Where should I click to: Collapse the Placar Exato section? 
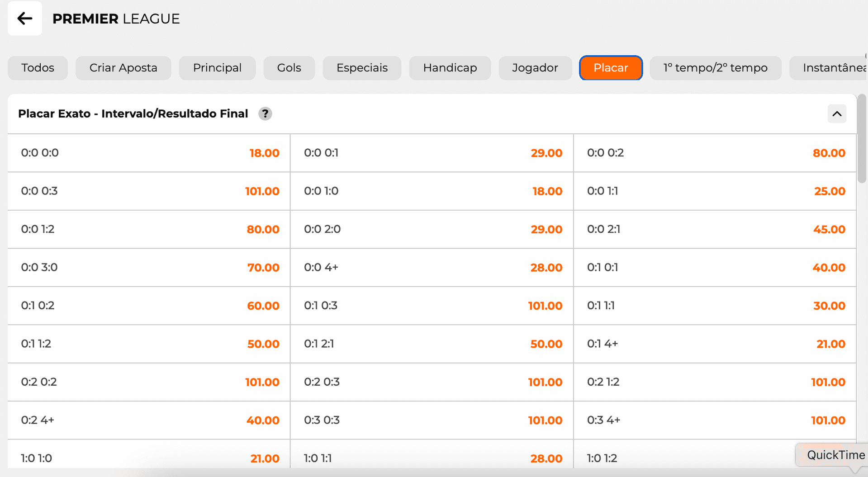point(837,114)
